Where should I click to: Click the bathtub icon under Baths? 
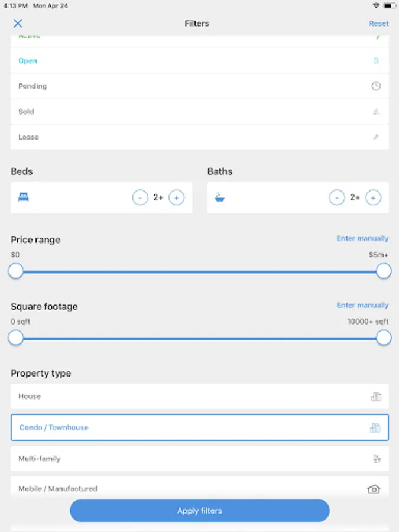pos(220,198)
